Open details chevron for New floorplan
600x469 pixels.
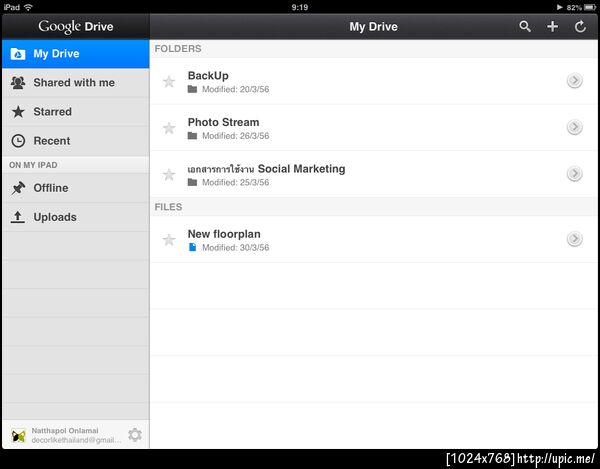pos(574,239)
